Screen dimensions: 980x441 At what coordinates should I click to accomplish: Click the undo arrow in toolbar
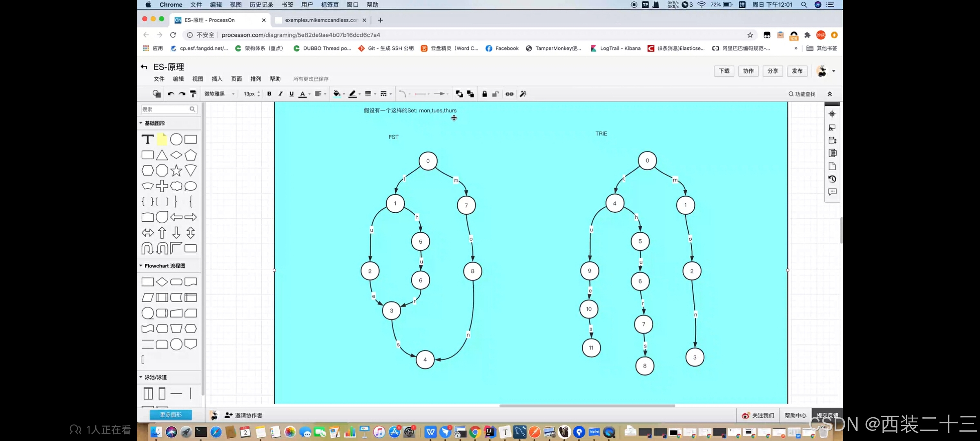click(x=171, y=94)
